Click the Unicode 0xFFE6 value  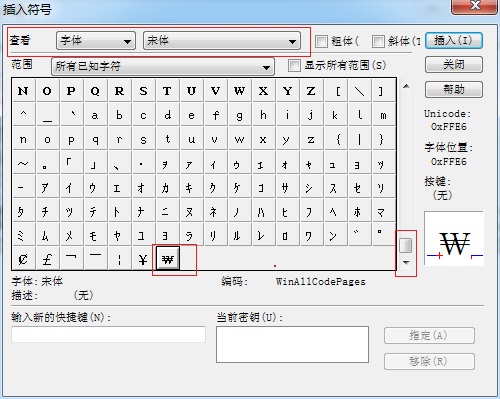[448, 127]
